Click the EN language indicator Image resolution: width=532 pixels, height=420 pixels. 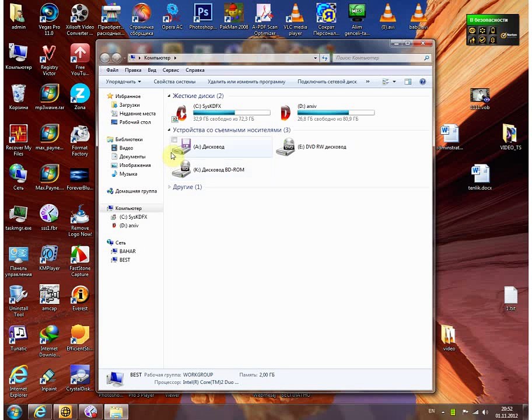(431, 411)
